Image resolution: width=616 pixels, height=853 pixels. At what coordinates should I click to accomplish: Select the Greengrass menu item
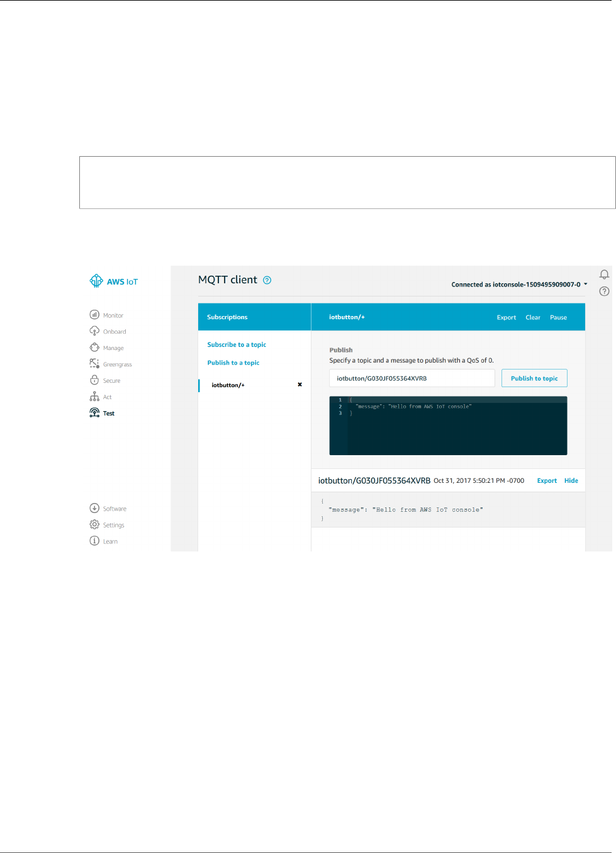tap(118, 364)
